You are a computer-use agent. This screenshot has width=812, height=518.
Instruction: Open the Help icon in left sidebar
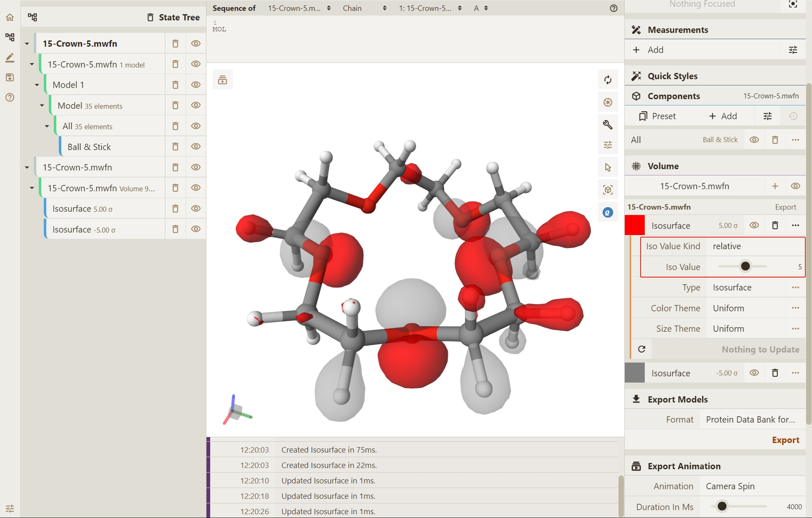click(x=10, y=98)
